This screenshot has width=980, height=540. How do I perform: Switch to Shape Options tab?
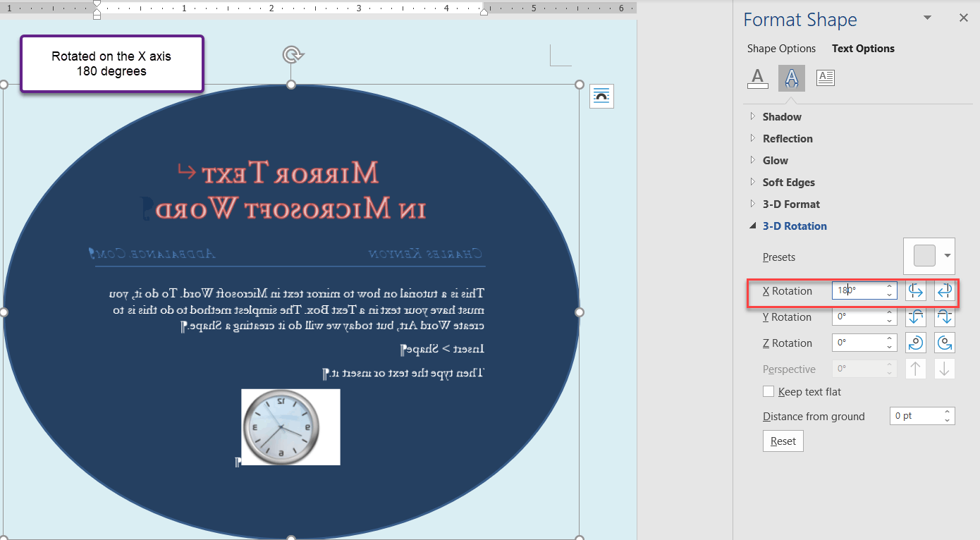(781, 49)
